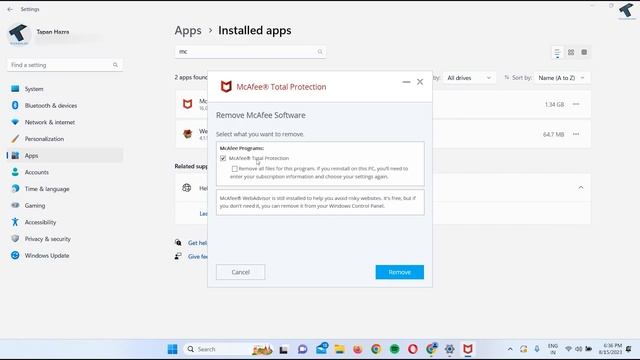Go to the Gaming settings page
Viewport: 640px width, 360px height.
65,206
